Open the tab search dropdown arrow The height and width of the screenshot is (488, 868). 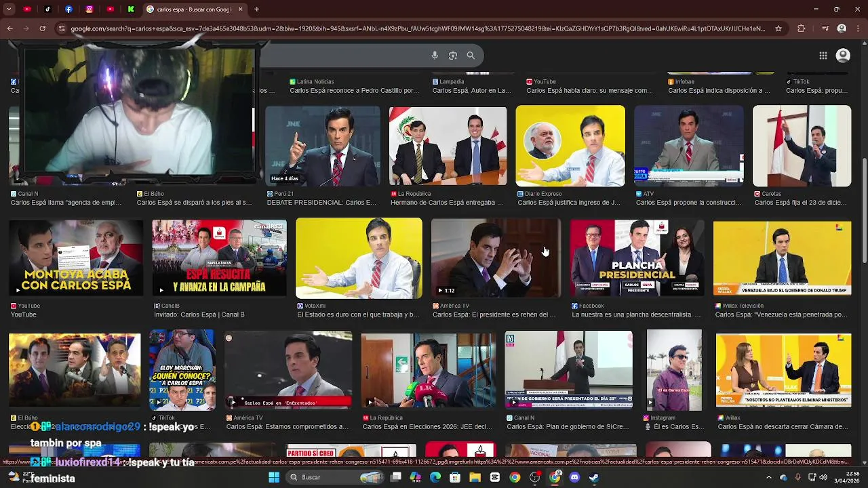(x=9, y=9)
